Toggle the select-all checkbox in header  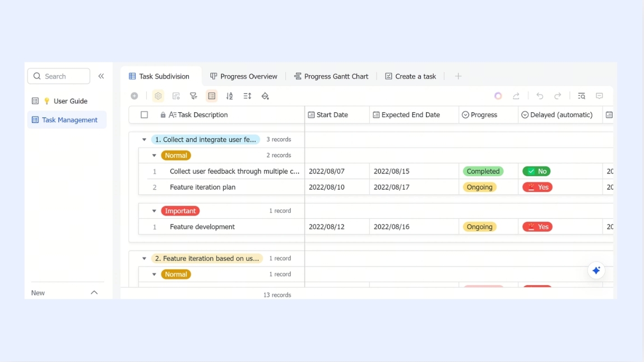[x=144, y=114]
